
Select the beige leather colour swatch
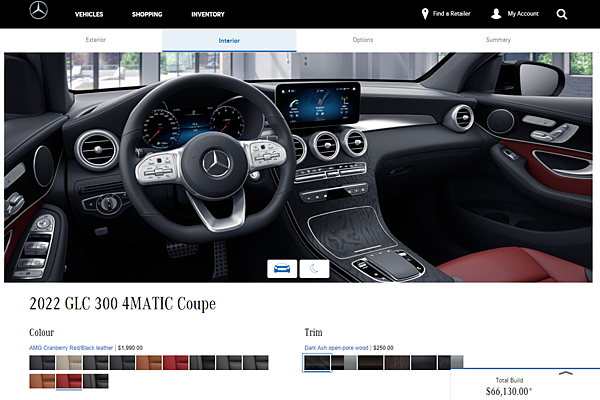pos(69,362)
